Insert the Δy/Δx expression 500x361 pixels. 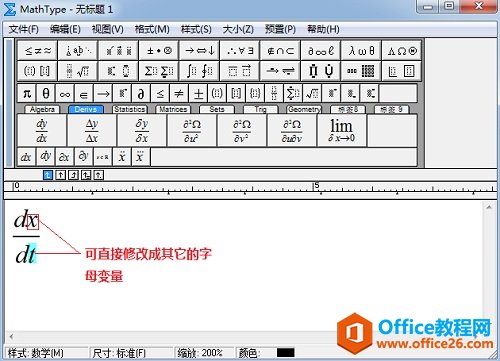coord(92,130)
